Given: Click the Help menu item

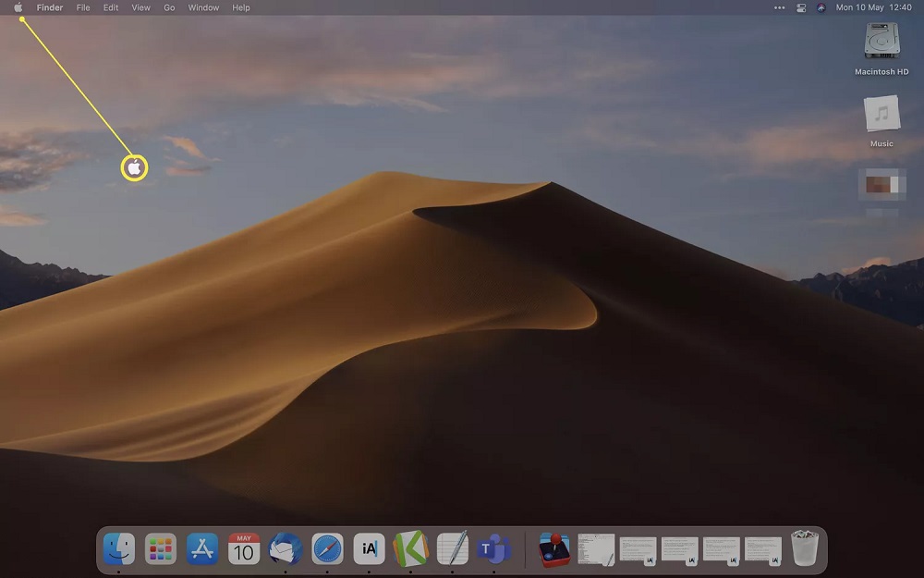Looking at the screenshot, I should click(x=240, y=7).
